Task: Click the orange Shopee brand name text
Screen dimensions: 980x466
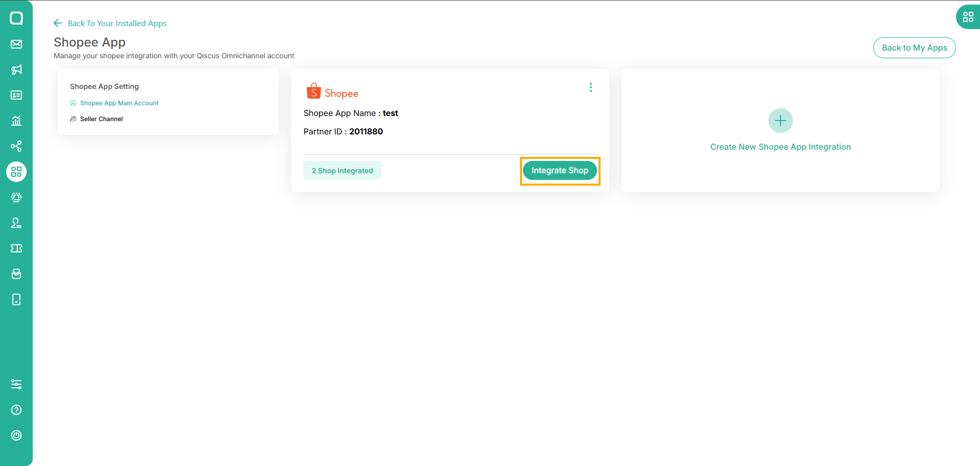Action: [x=342, y=94]
